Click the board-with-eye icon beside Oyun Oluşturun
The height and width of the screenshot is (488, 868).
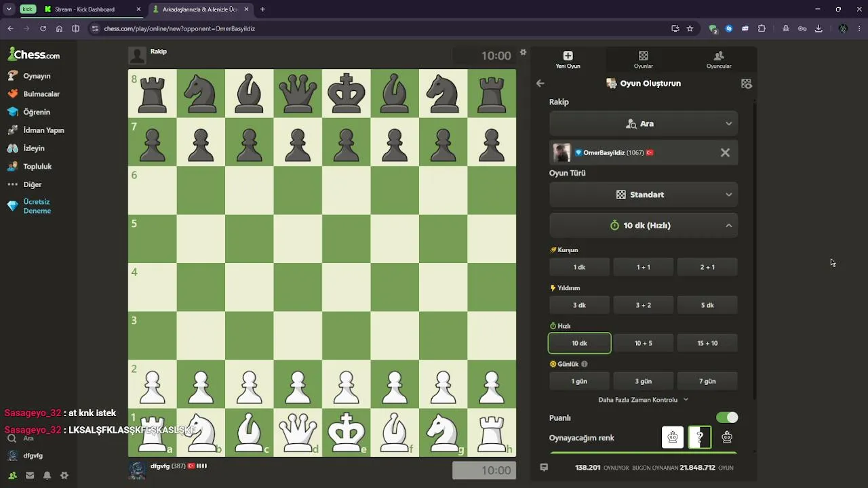[747, 83]
